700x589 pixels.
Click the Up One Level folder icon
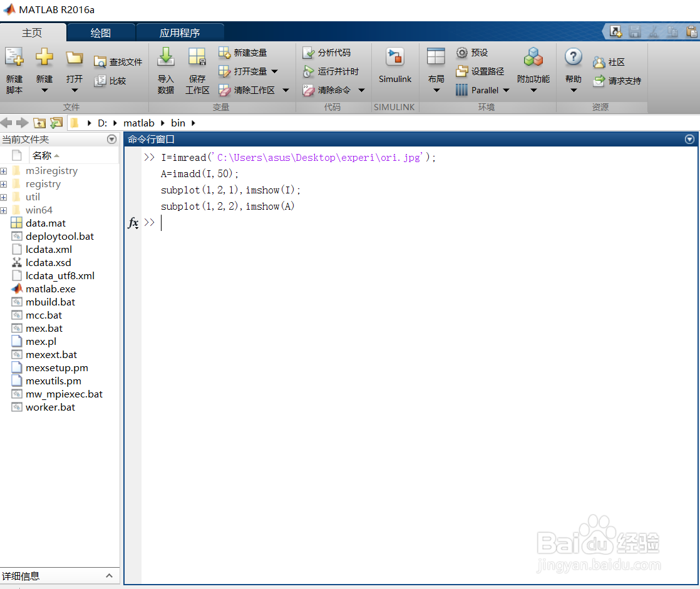[39, 123]
